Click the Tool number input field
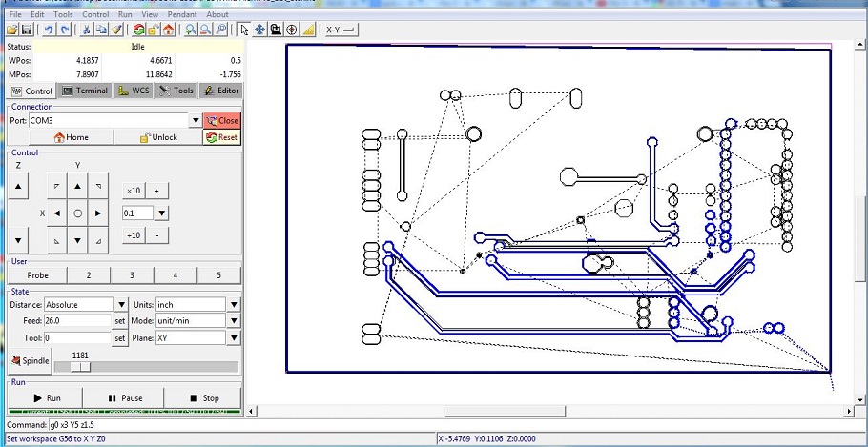 click(77, 337)
